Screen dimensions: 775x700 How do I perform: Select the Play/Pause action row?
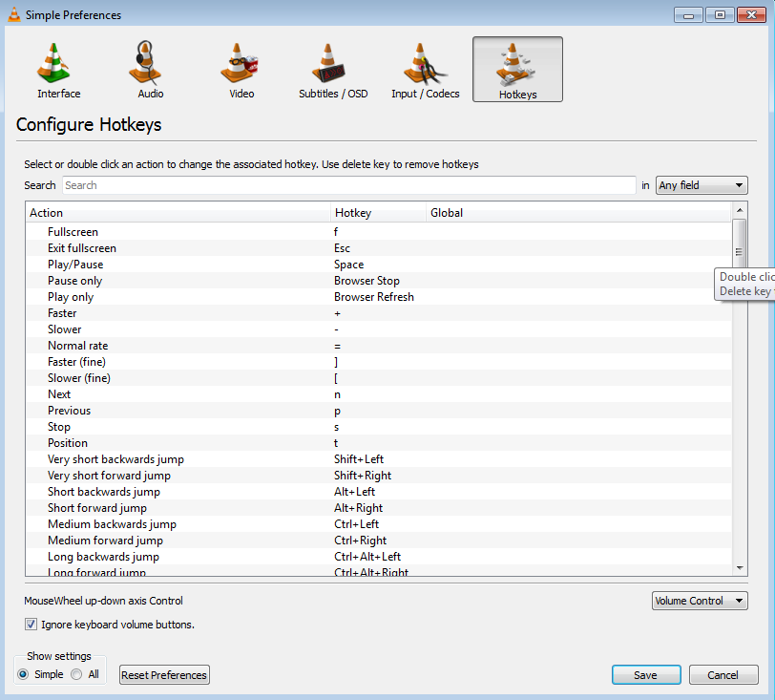(x=379, y=265)
